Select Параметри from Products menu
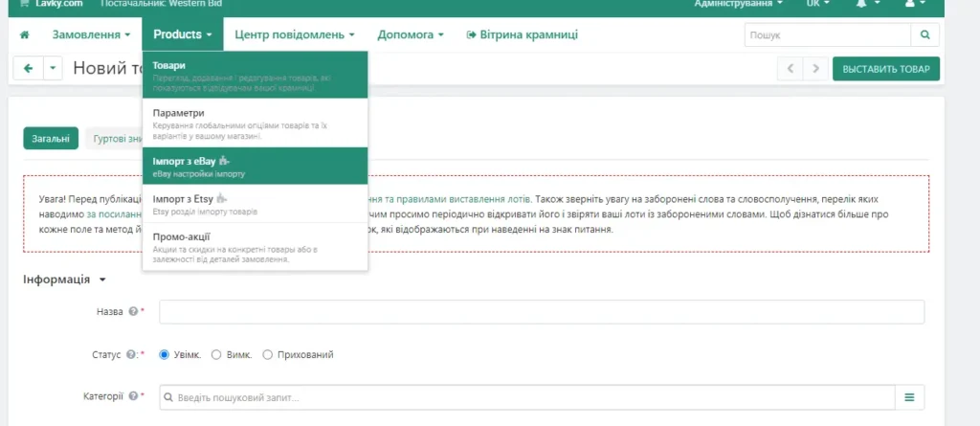The image size is (980, 426). point(255,123)
